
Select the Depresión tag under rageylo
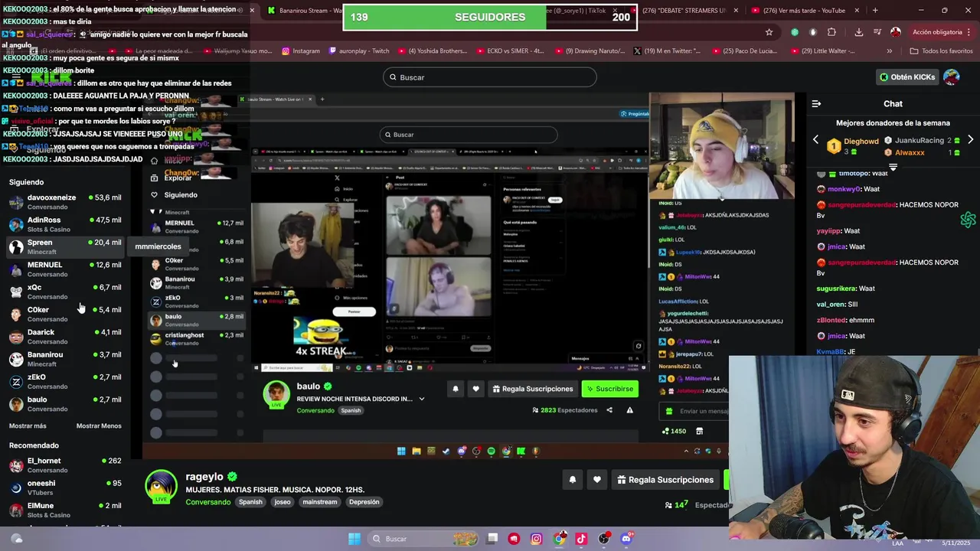click(364, 502)
